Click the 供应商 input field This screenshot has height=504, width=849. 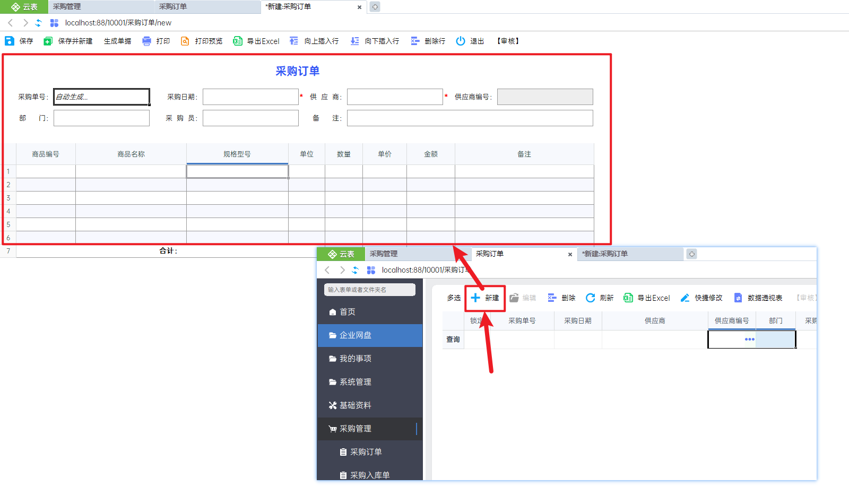click(x=395, y=97)
